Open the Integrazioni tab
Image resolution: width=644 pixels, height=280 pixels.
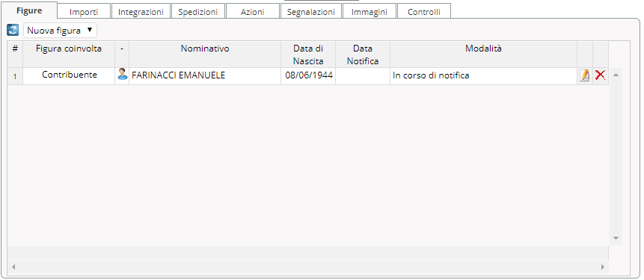pyautogui.click(x=141, y=12)
